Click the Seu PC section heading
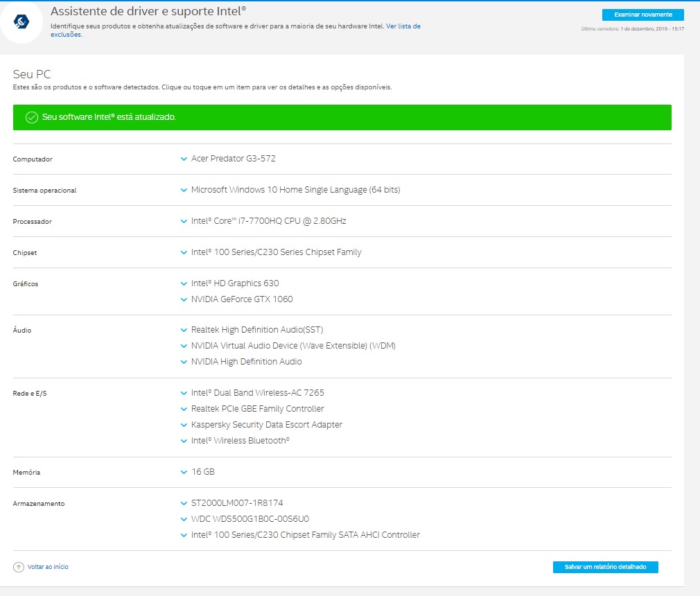Viewport: 700px width, 596px height. pyautogui.click(x=32, y=74)
